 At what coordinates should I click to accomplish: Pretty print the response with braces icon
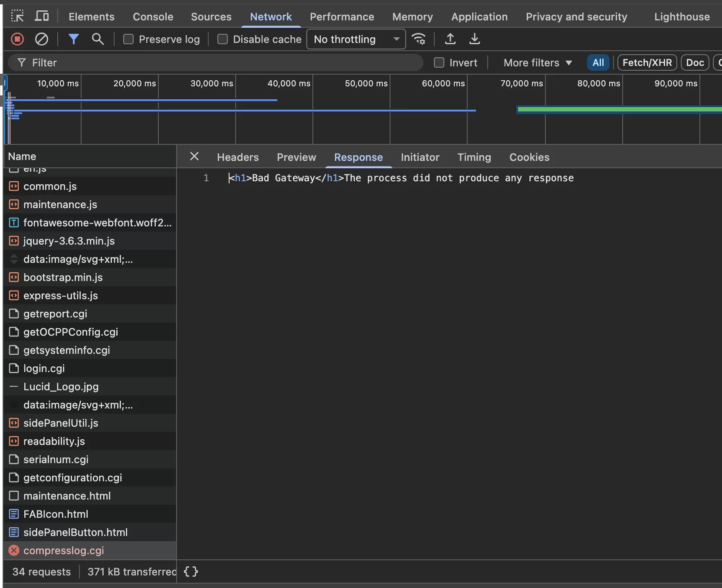(191, 572)
